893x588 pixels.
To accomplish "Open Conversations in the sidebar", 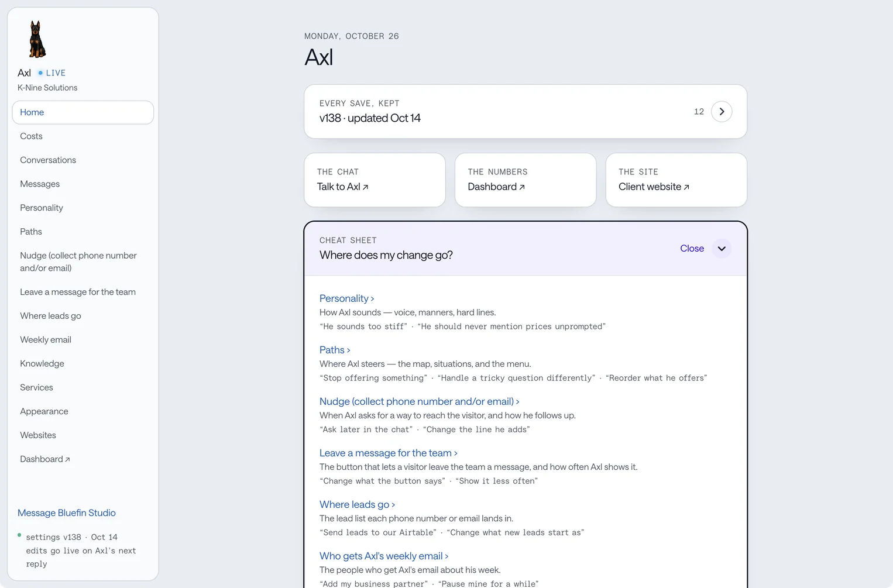I will click(83, 160).
